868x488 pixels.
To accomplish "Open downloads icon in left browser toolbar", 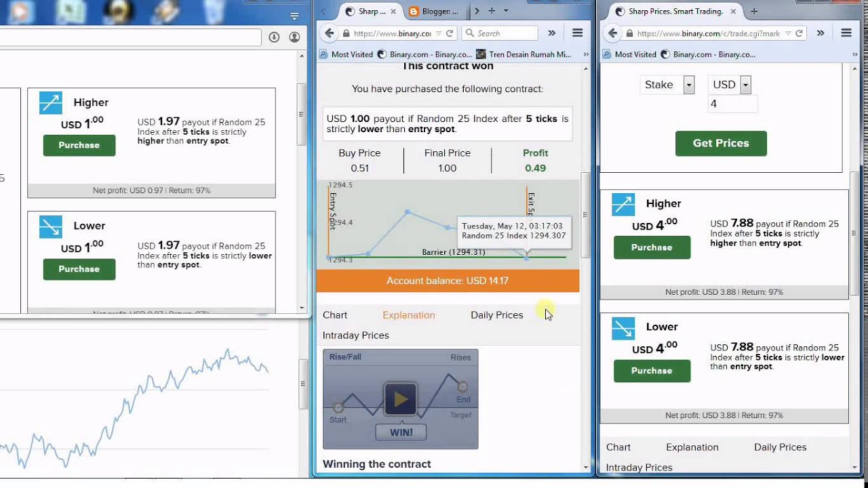I will click(274, 37).
